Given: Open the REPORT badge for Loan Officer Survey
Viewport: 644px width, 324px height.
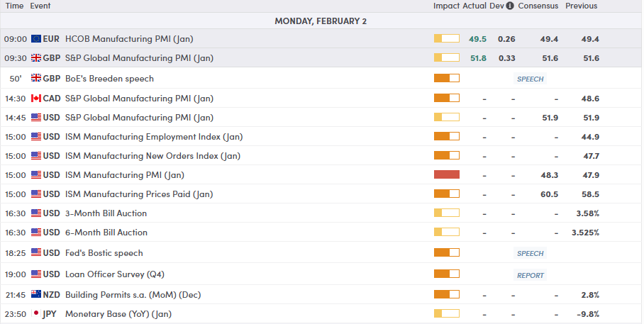Looking at the screenshot, I should pyautogui.click(x=531, y=275).
